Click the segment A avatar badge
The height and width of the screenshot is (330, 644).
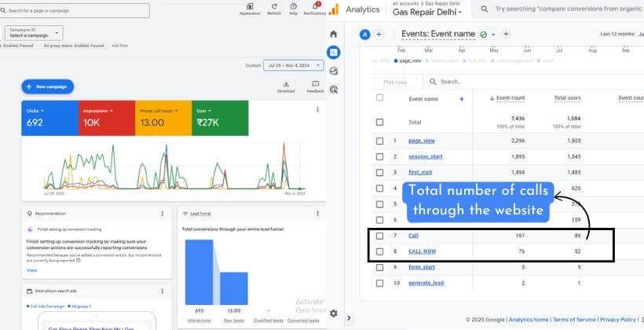tap(364, 35)
